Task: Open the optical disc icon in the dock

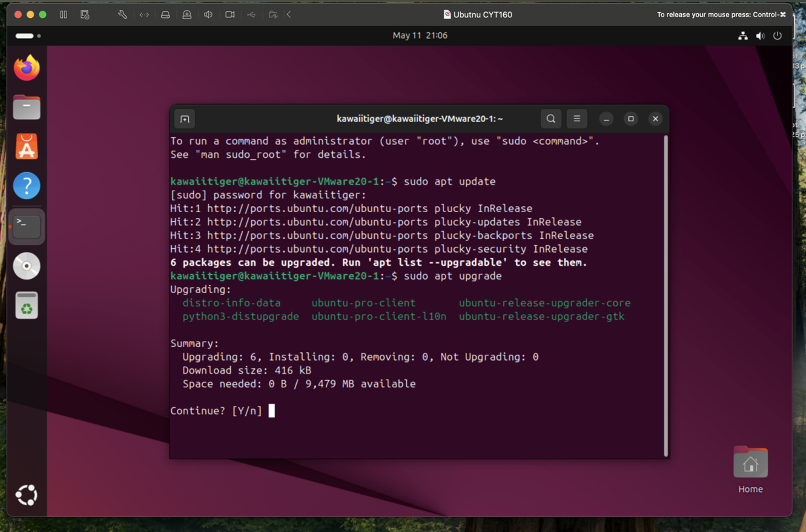Action: pos(26,266)
